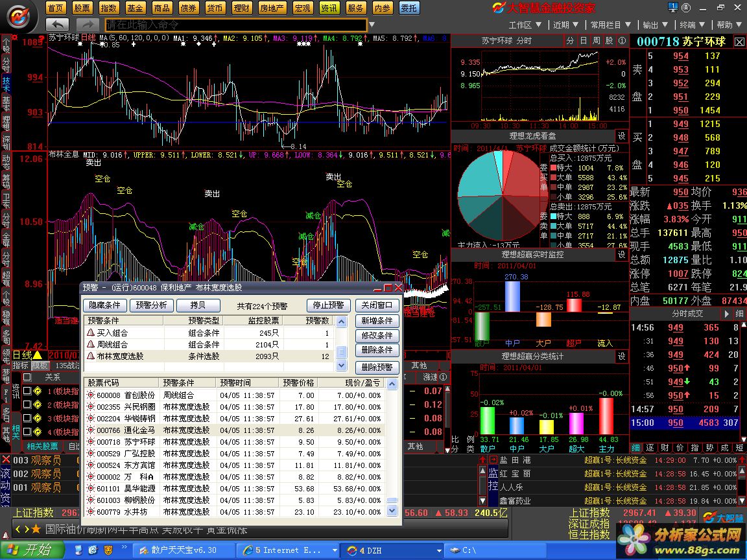
Task: Click yellow diamond icon in row 3 板块指
Action: 38,418
